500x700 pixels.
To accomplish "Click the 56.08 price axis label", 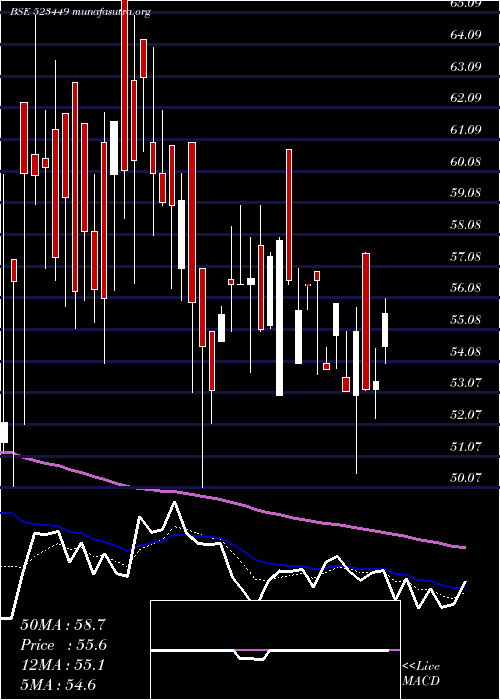I will tap(466, 288).
